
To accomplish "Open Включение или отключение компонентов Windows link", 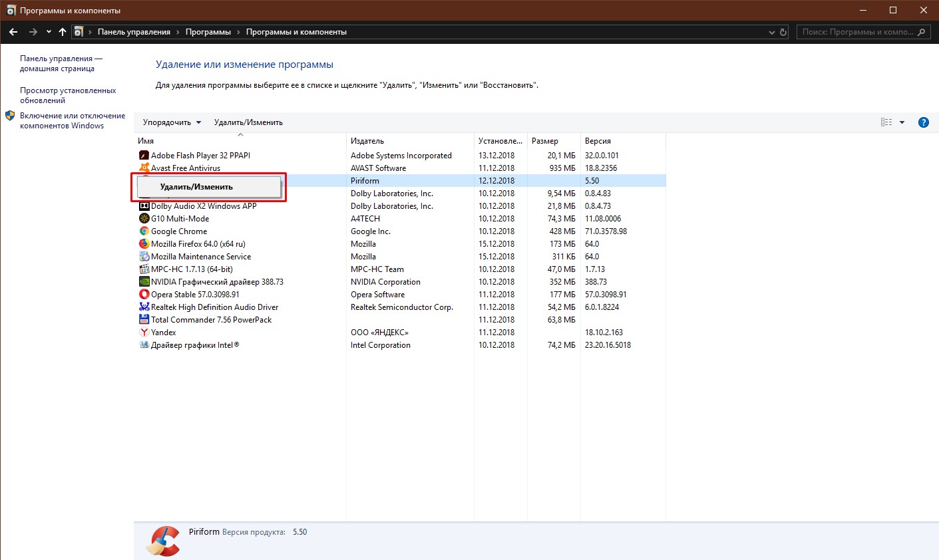I will point(73,121).
